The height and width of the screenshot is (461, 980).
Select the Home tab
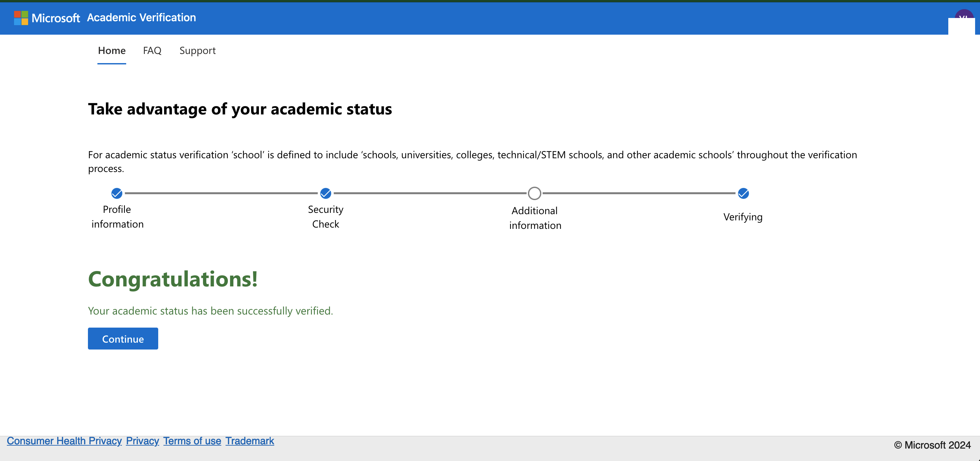111,51
